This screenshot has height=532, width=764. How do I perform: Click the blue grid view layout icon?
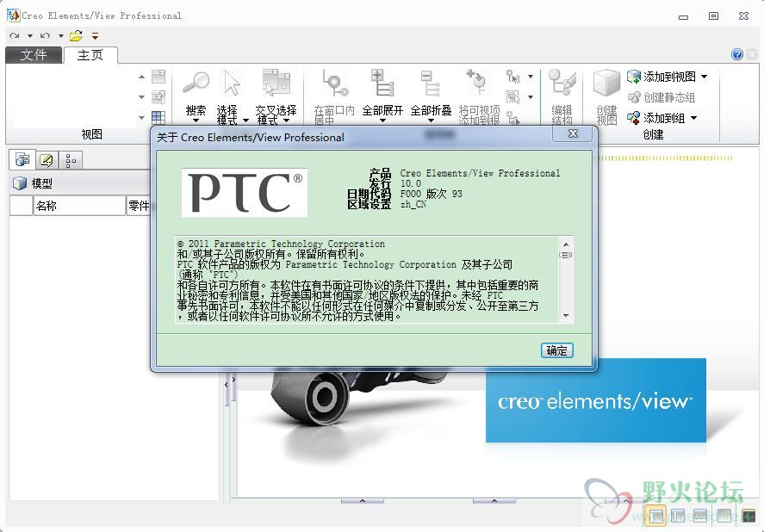click(158, 117)
